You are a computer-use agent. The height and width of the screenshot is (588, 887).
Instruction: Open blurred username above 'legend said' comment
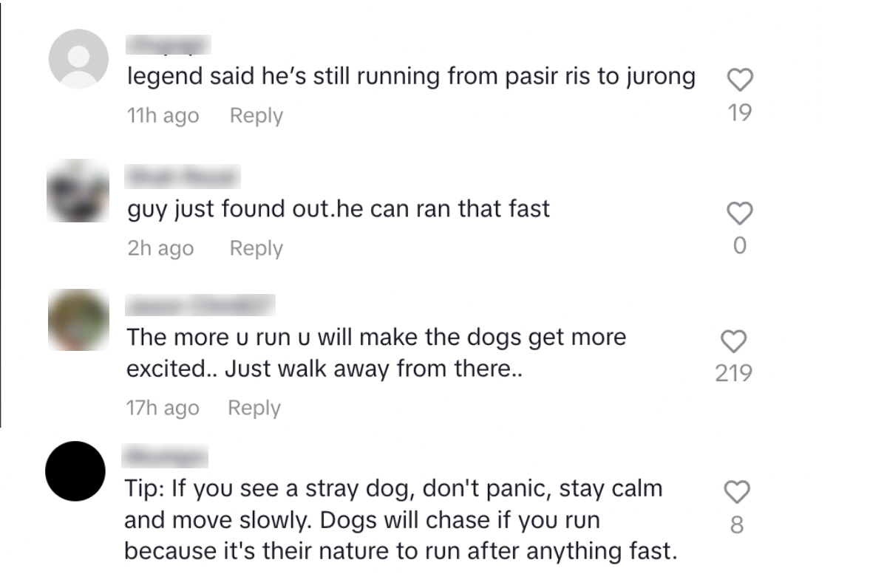(169, 46)
